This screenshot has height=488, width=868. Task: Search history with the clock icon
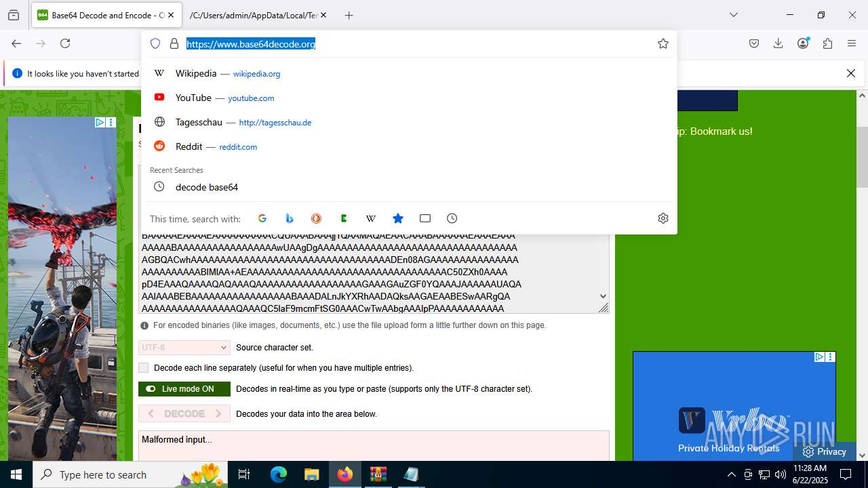coord(452,218)
